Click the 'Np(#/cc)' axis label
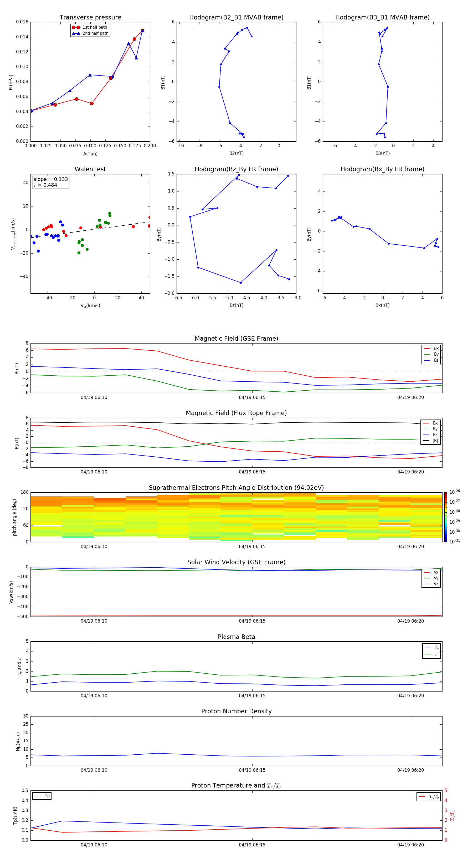Viewport: 473px width, 868px height. (x=18, y=741)
